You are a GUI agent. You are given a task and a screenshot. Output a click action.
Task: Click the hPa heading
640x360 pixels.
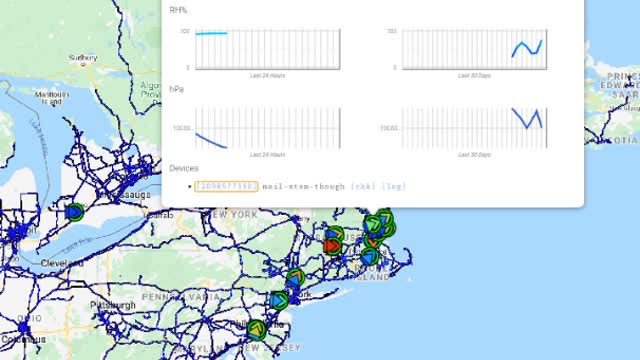click(176, 89)
